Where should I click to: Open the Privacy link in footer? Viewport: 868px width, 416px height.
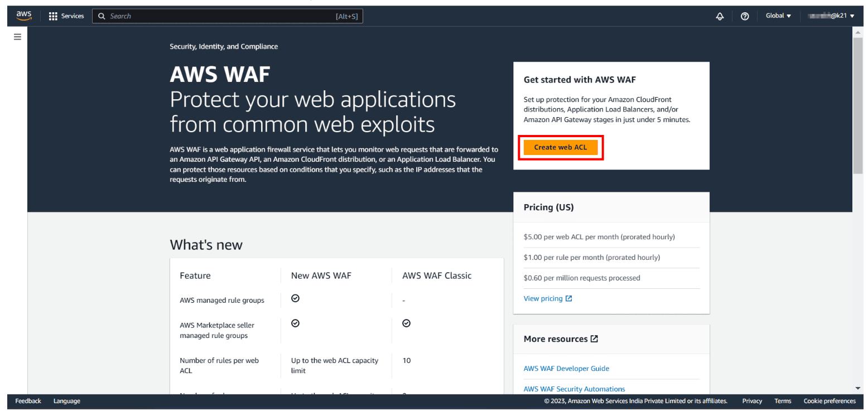[752, 401]
